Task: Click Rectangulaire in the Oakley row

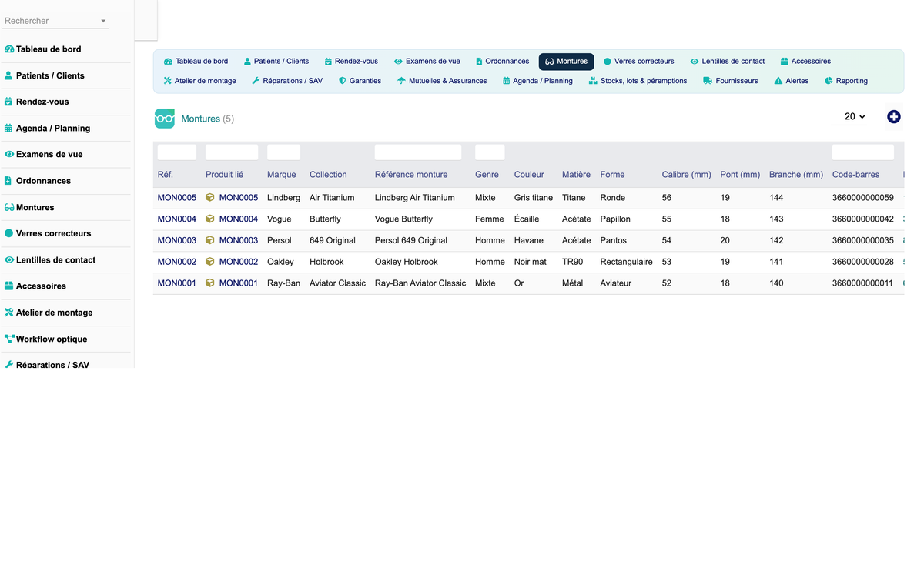Action: (x=627, y=262)
